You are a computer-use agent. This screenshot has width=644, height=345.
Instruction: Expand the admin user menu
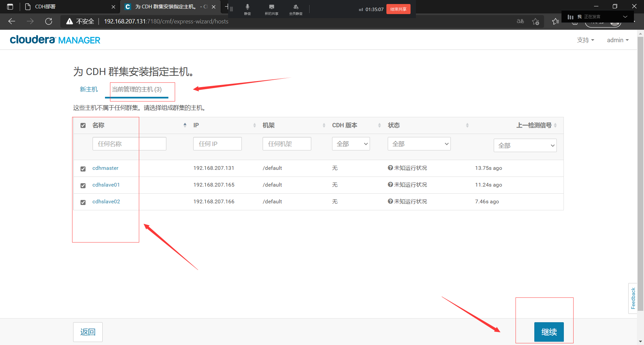(618, 40)
